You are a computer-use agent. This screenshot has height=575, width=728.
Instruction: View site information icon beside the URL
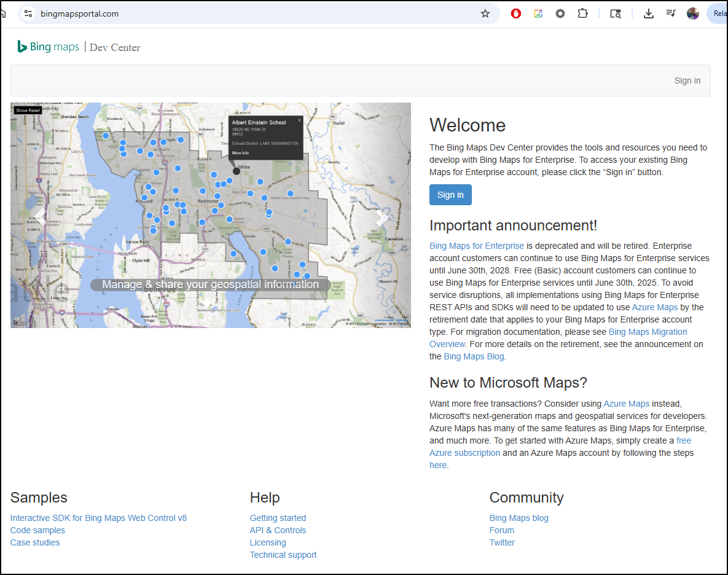point(28,14)
